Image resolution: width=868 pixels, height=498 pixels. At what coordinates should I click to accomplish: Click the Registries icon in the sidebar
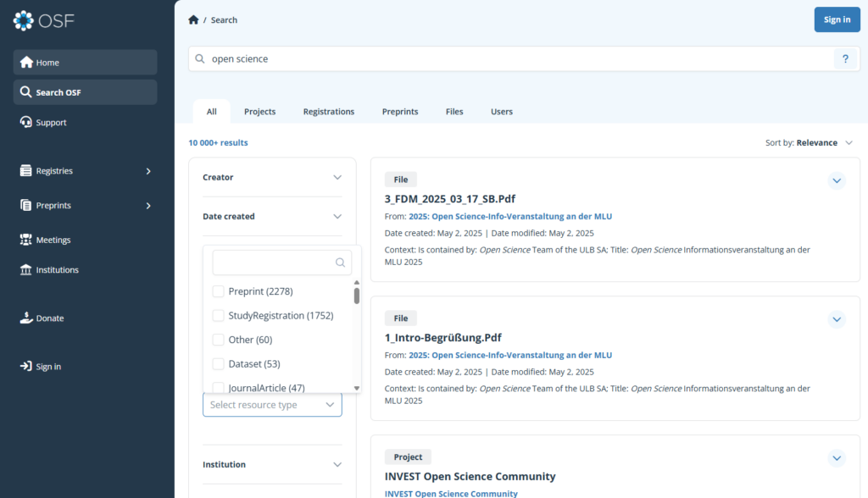pyautogui.click(x=23, y=170)
